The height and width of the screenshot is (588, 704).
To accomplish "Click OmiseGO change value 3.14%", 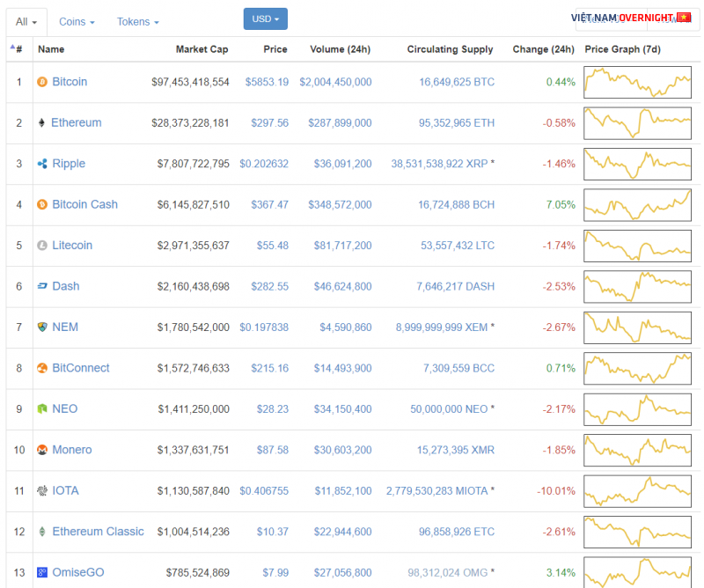I will click(561, 573).
